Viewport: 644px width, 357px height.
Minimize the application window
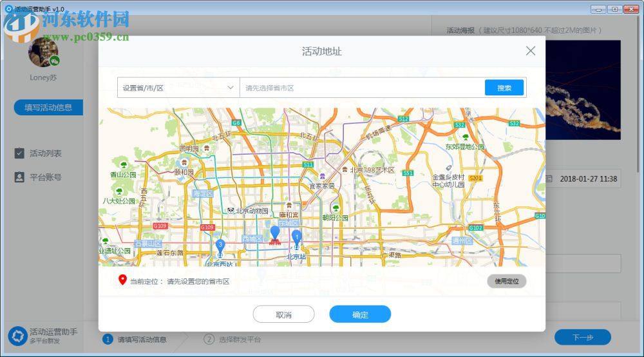point(598,9)
